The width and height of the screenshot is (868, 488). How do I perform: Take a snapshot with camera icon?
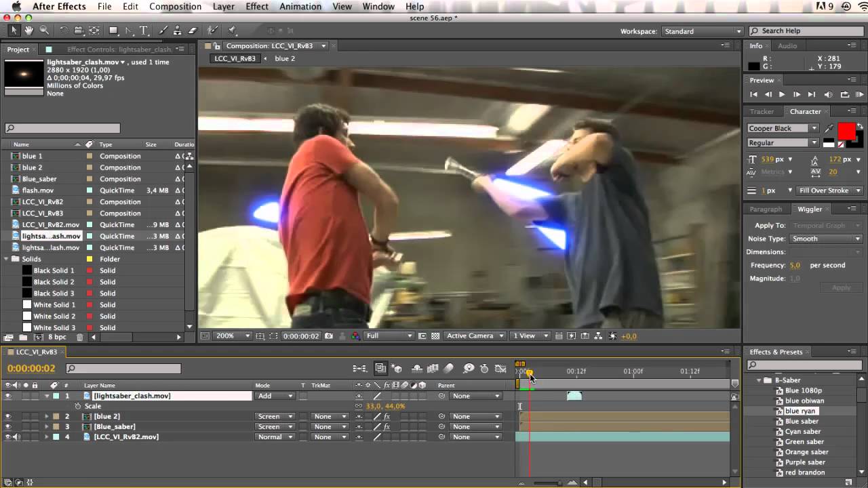pyautogui.click(x=329, y=335)
